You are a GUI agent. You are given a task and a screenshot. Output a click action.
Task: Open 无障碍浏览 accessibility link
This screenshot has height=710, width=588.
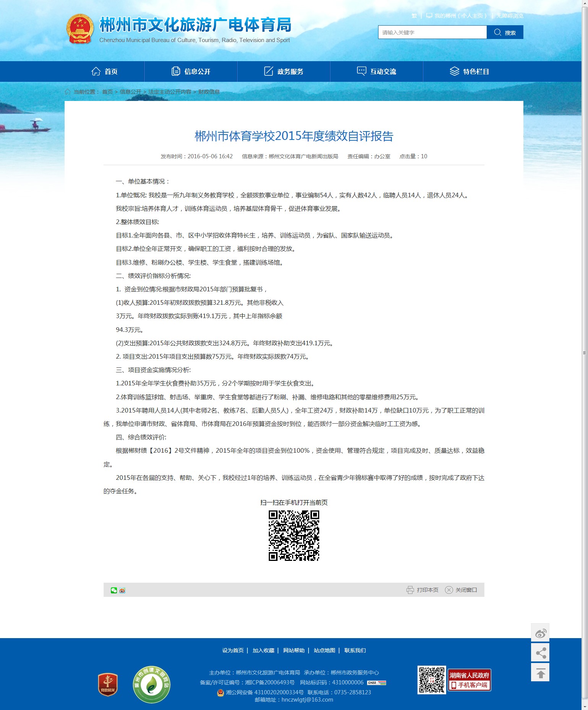click(510, 16)
